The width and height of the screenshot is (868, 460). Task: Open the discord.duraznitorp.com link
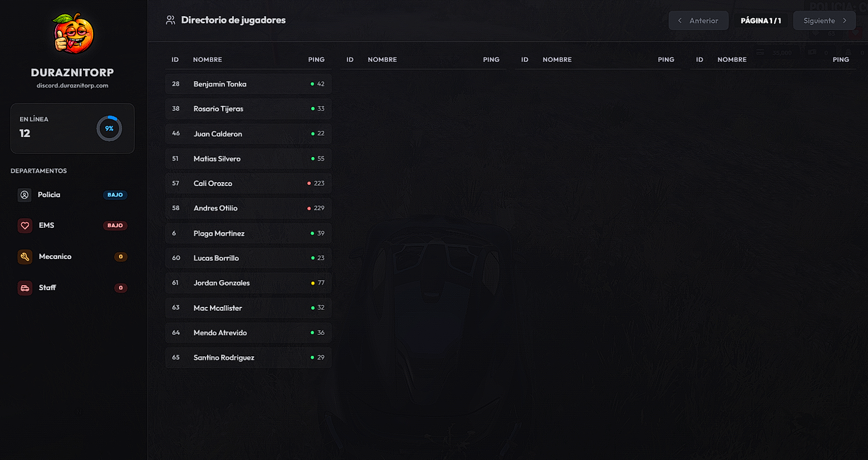pos(72,86)
